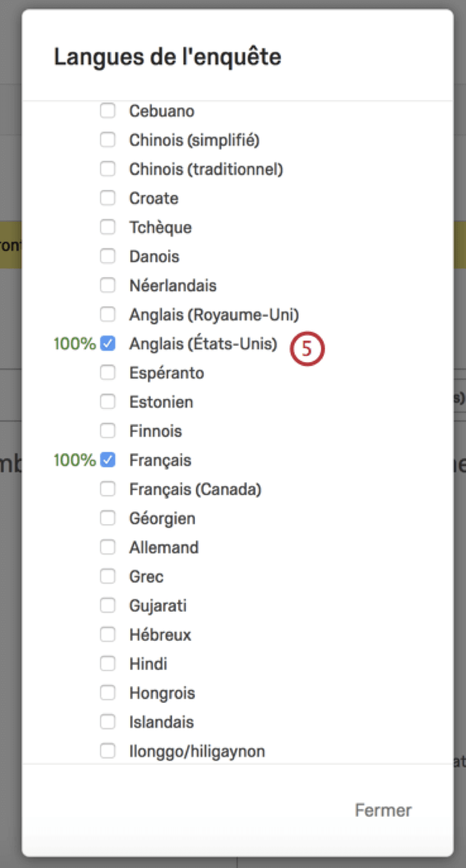The image size is (466, 868).
Task: Check the Ilonggo/hiligaynon checkbox
Action: click(107, 751)
